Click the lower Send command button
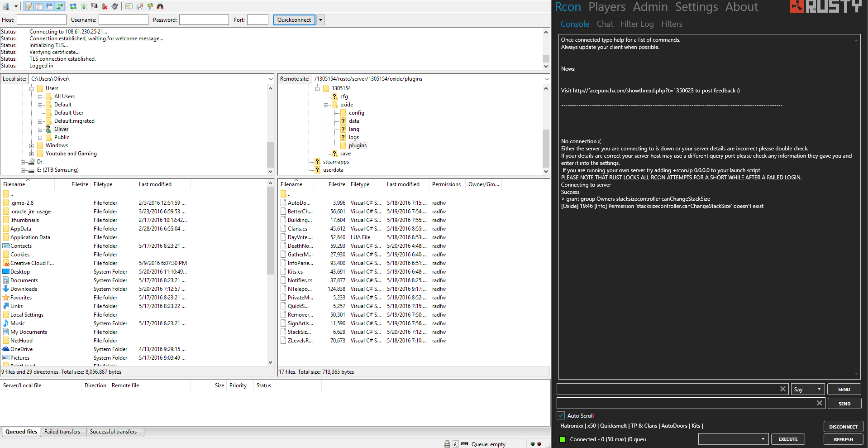 click(x=844, y=404)
